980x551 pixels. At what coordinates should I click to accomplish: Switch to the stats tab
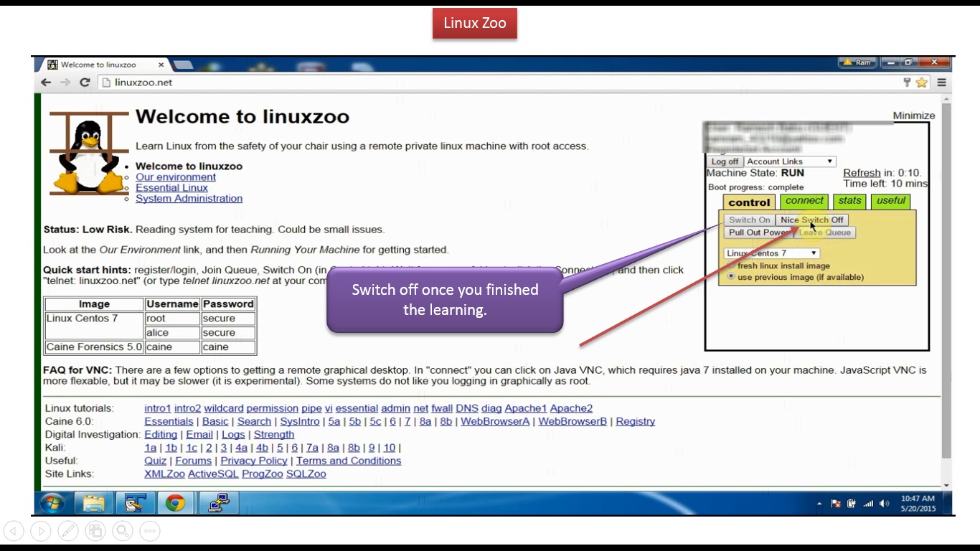849,201
